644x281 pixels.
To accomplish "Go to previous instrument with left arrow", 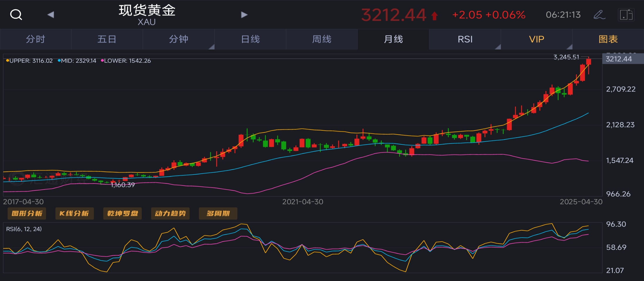I will [x=51, y=15].
